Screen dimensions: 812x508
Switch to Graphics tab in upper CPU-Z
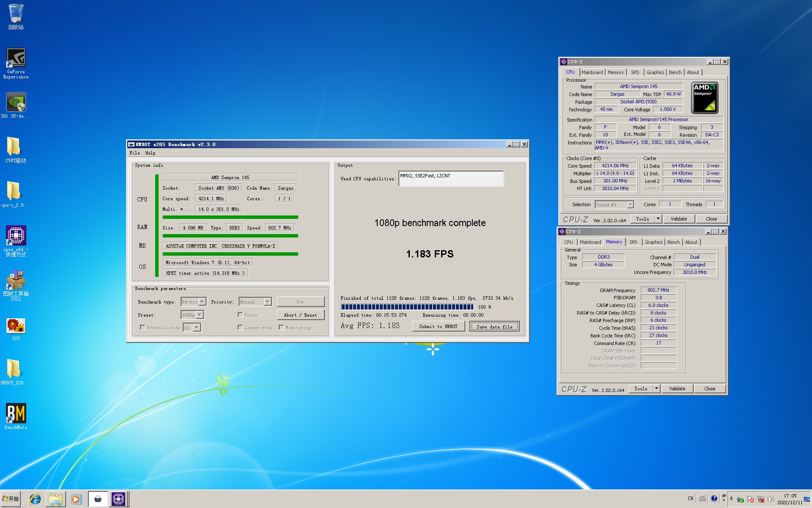(655, 72)
